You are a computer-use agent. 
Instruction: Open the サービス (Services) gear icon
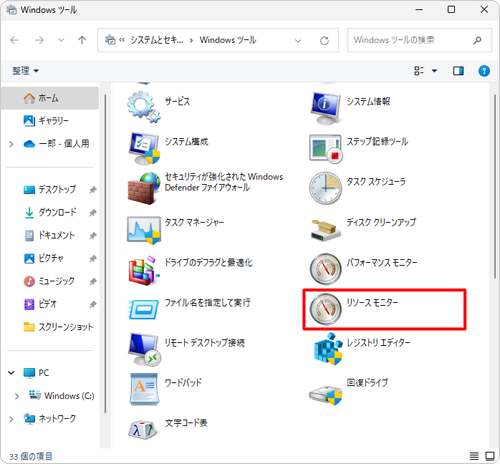[144, 107]
